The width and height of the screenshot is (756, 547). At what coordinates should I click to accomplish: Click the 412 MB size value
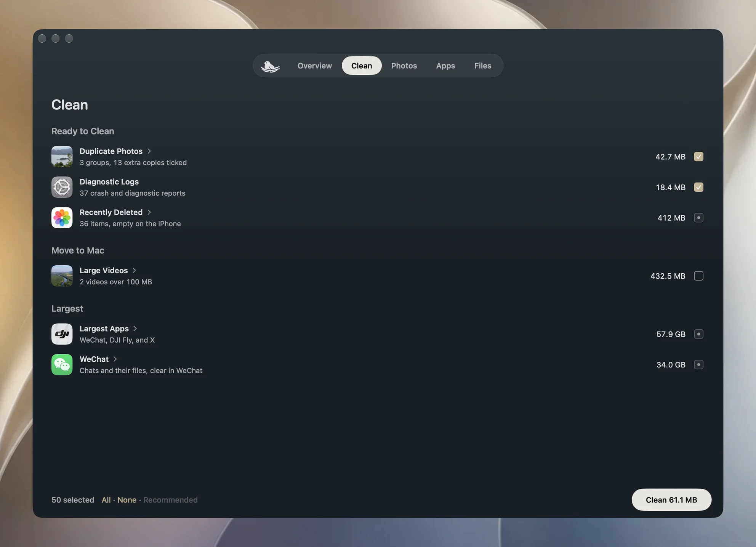671,218
